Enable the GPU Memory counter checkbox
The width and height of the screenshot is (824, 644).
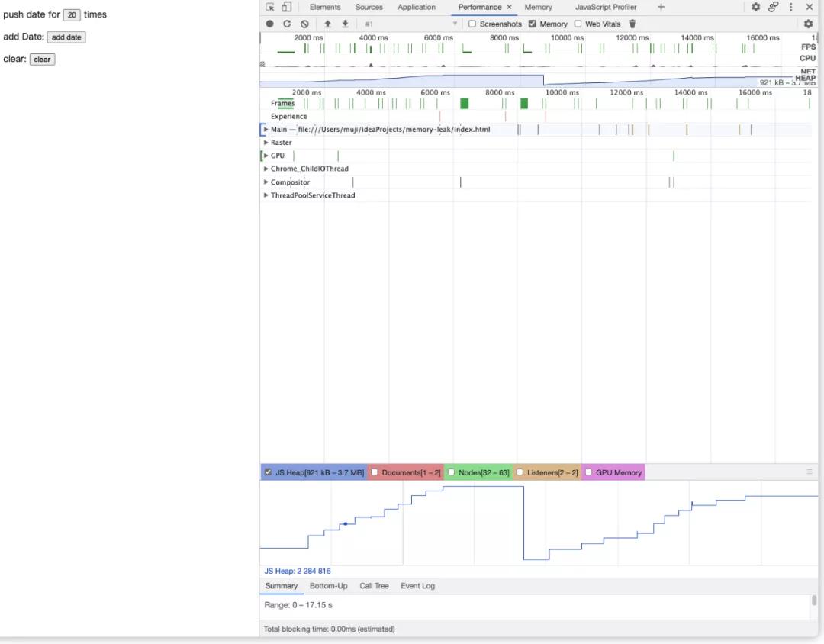[588, 472]
